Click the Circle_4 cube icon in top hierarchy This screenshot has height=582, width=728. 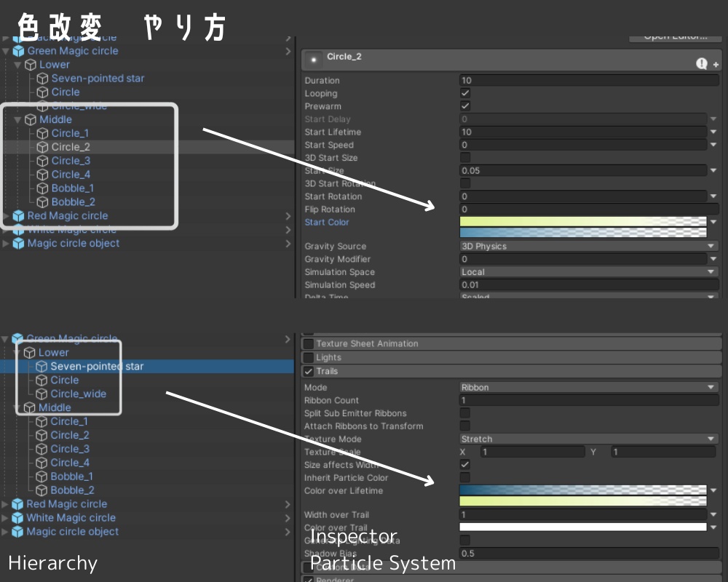pos(42,175)
